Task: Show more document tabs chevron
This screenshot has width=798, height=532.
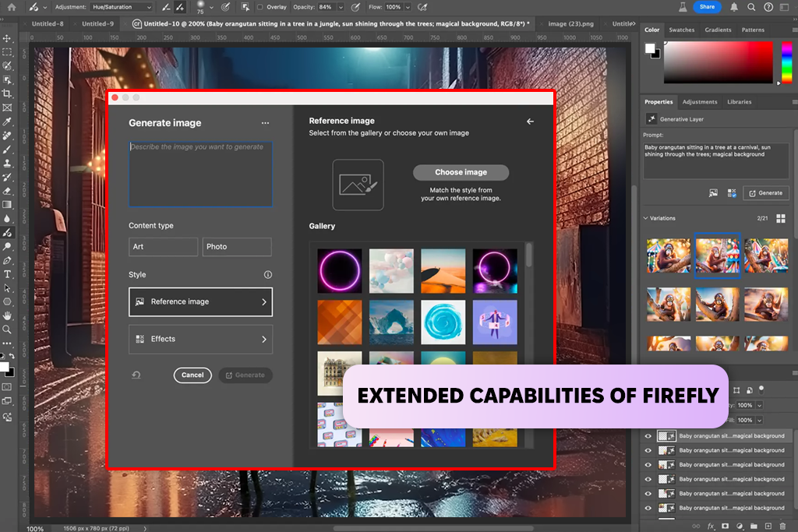Action: 633,24
